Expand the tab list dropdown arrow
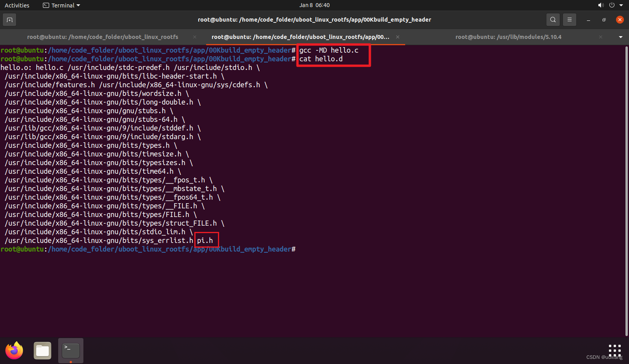629x364 pixels. point(621,37)
